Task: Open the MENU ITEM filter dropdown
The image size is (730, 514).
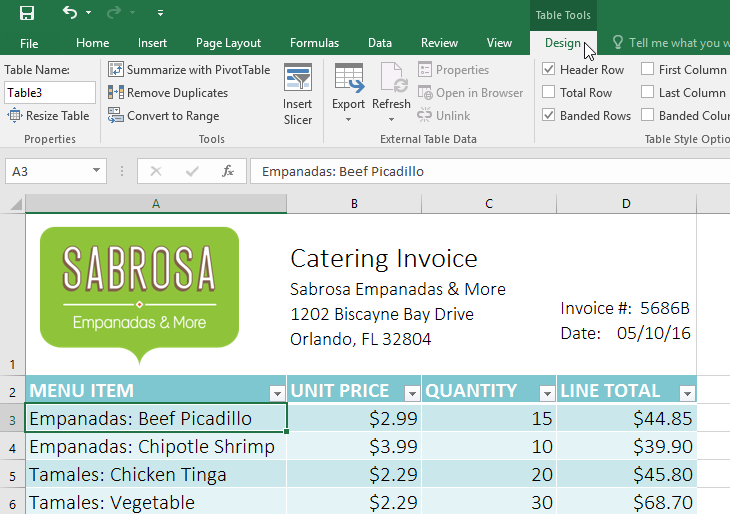Action: coord(276,392)
